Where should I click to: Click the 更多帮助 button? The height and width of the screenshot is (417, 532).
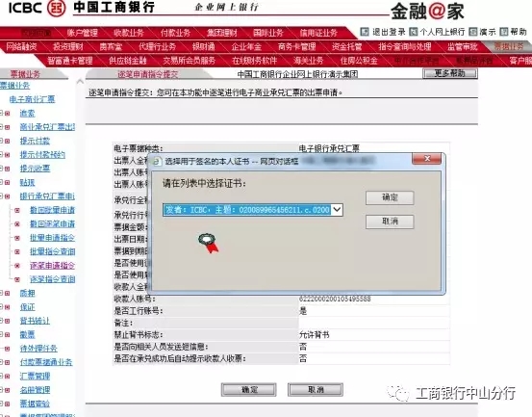point(450,73)
